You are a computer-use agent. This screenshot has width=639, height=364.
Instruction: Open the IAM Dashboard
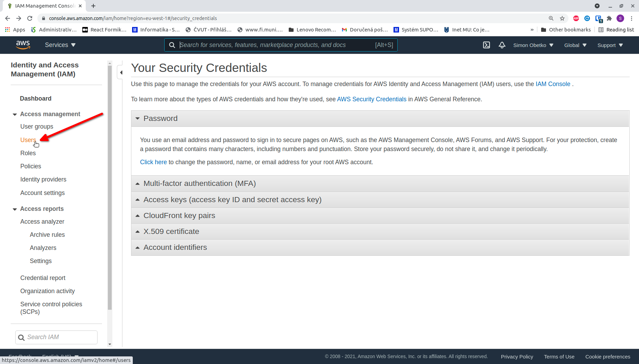click(x=36, y=99)
